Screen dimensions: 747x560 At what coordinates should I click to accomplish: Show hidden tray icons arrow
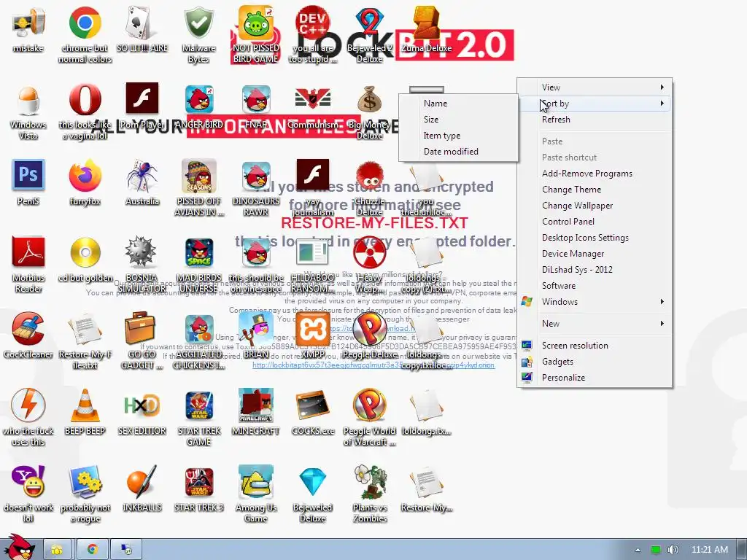638,550
